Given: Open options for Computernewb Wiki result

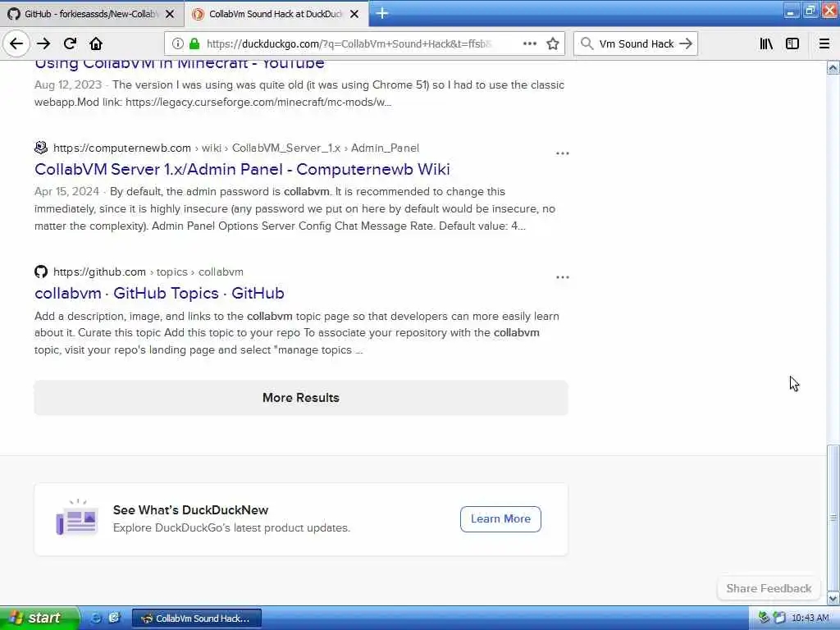Looking at the screenshot, I should pos(562,153).
